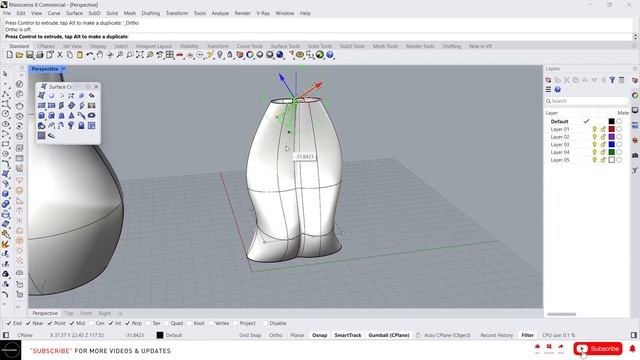Click the Copy icon in the Standard toolbar

coord(69,55)
